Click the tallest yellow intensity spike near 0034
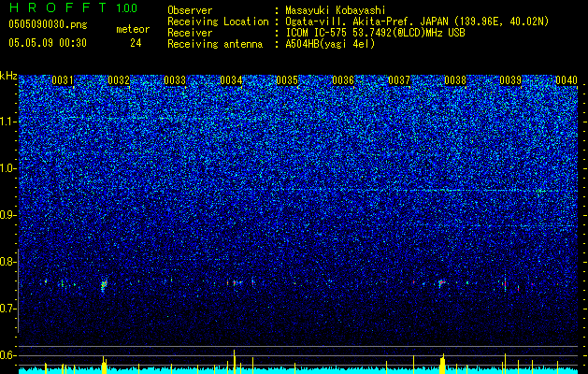The height and width of the screenshot is (374, 588). point(234,361)
